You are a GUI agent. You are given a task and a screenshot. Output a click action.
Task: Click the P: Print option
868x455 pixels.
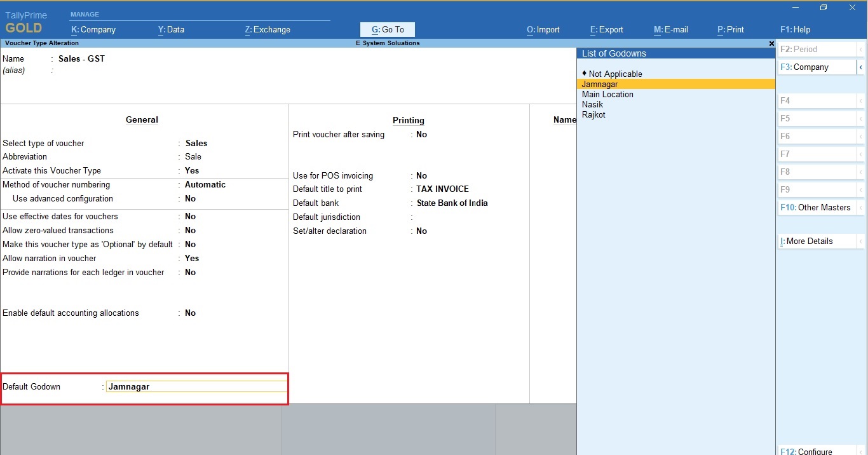tap(729, 29)
